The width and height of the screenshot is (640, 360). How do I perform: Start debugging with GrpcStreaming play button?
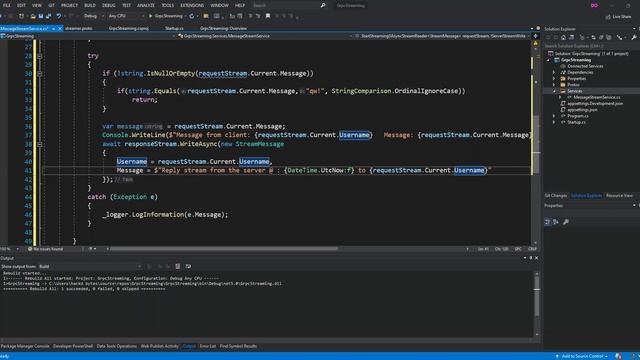(x=165, y=16)
